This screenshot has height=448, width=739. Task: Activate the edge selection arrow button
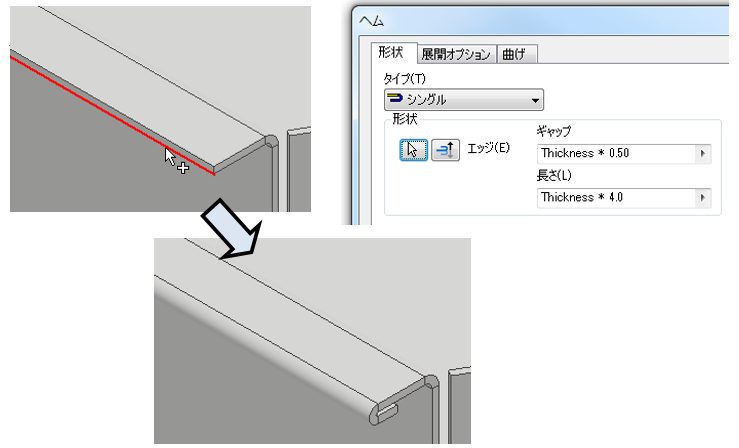[413, 150]
